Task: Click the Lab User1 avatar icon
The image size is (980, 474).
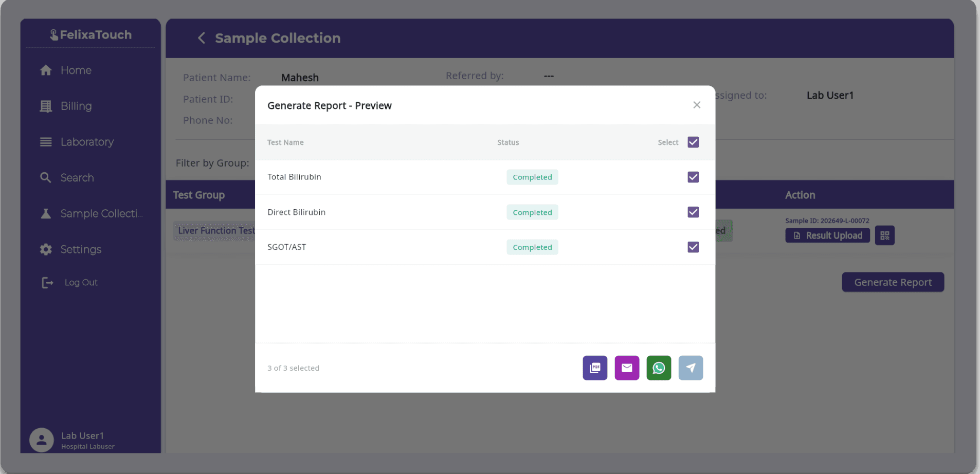Action: (42, 440)
